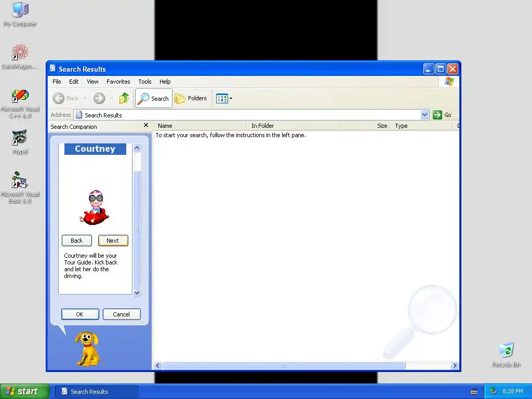Open Forward history dropdown arrow

coord(111,98)
